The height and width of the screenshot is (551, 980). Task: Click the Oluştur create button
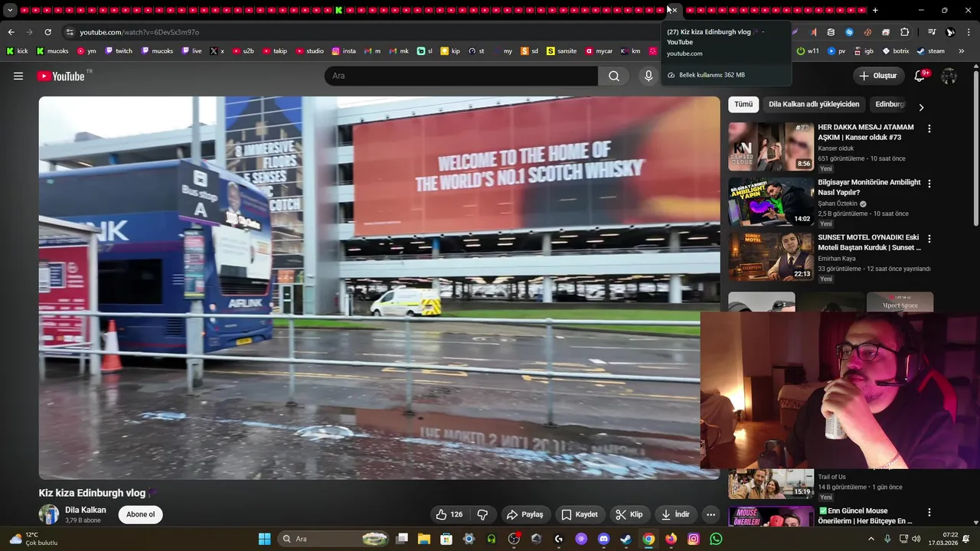[877, 76]
